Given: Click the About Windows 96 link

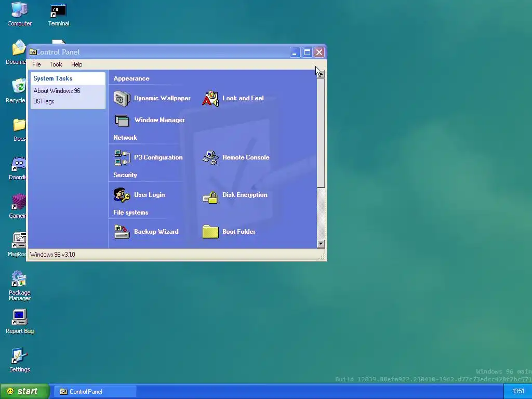Looking at the screenshot, I should point(57,91).
